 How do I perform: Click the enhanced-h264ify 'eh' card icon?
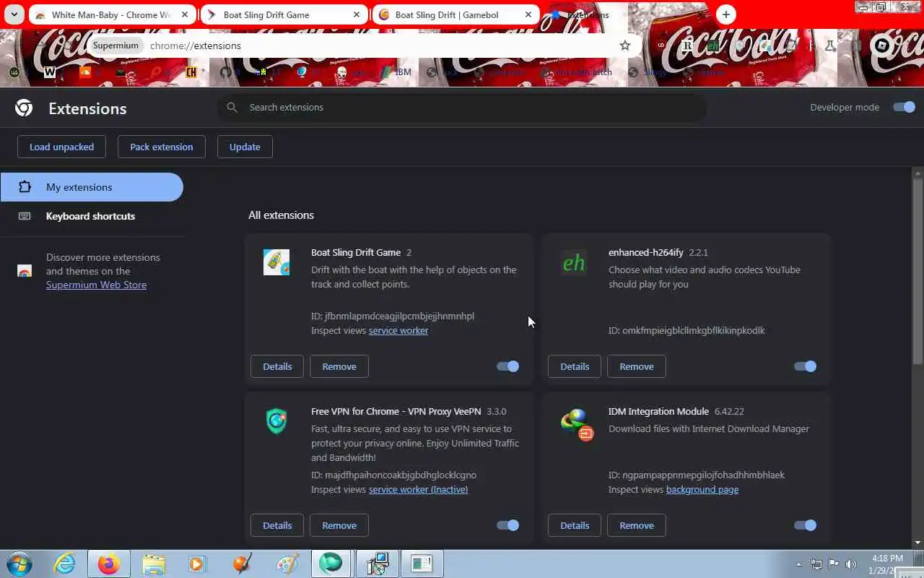coord(574,262)
